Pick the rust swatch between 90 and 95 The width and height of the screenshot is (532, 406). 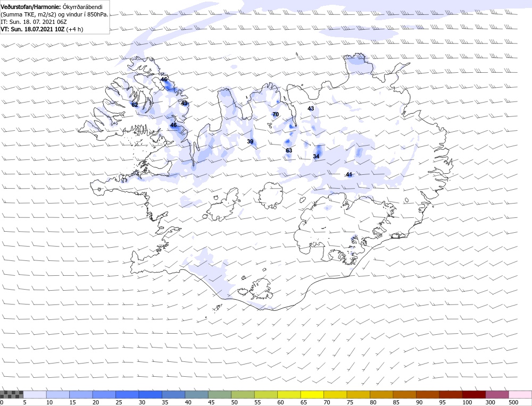[428, 394]
